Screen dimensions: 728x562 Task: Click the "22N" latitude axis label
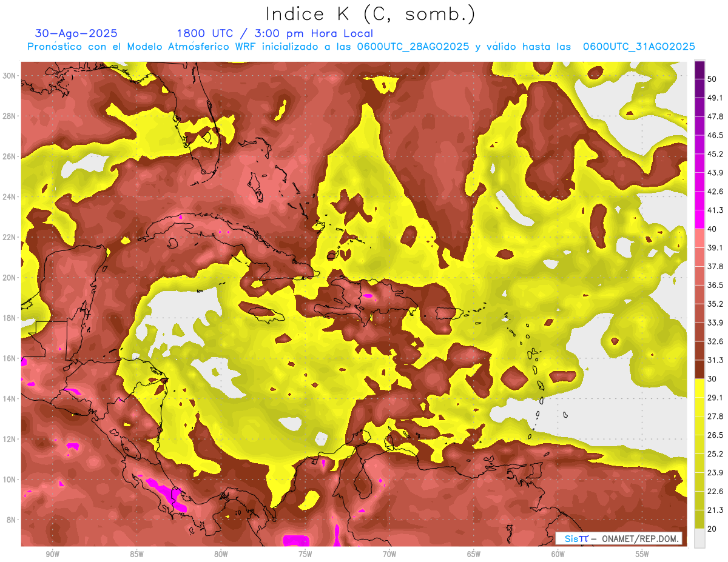point(9,237)
